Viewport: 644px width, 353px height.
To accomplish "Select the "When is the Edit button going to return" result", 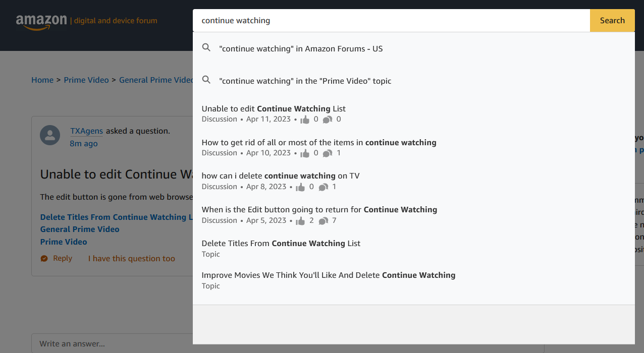I will [319, 209].
